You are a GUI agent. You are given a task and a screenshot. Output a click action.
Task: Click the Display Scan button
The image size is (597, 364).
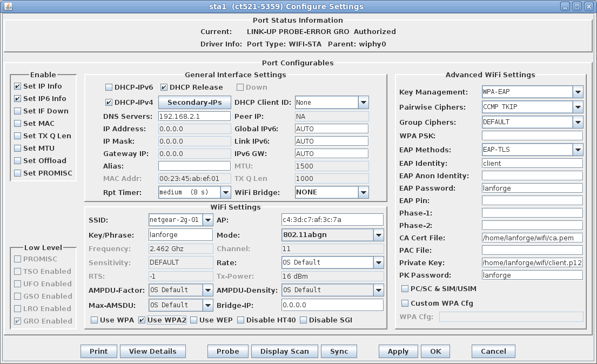coord(284,351)
